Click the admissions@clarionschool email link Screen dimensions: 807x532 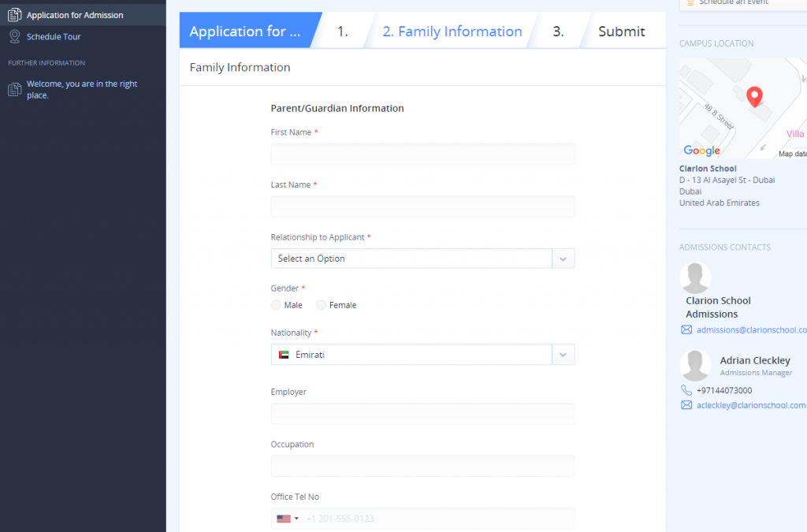751,330
